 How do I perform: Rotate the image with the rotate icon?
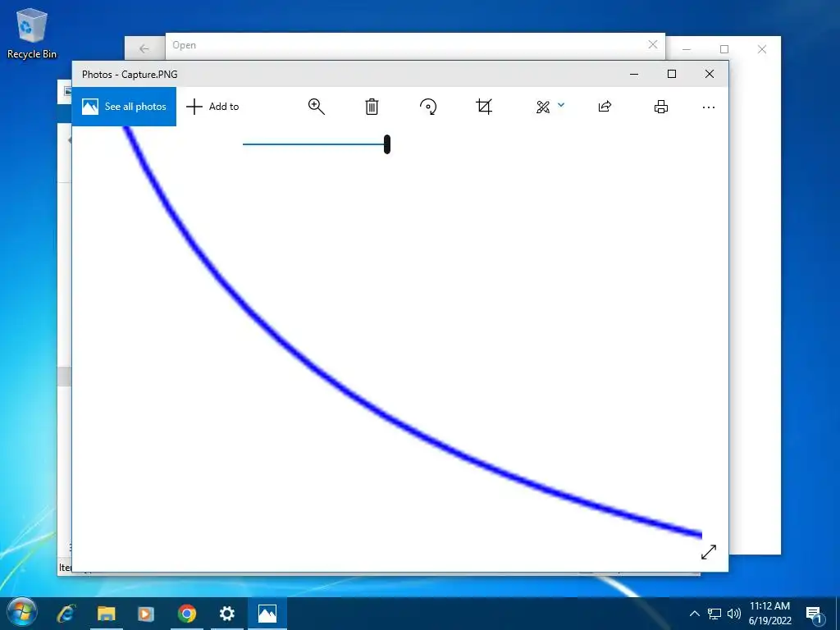428,107
